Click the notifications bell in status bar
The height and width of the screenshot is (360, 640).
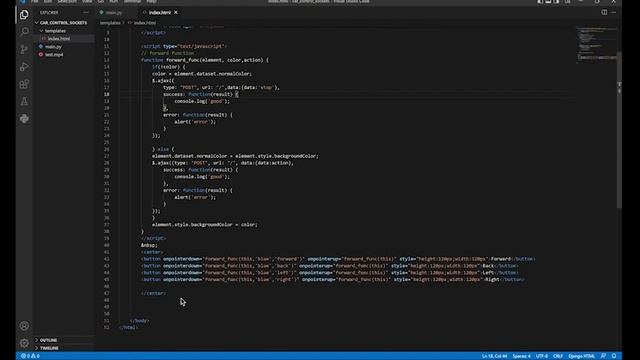[x=614, y=356]
